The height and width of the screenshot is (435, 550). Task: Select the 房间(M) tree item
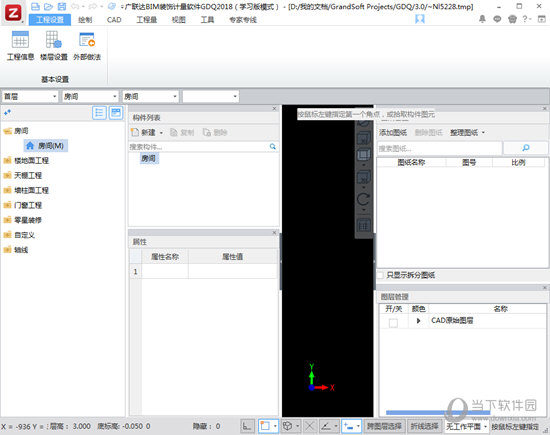(x=46, y=146)
